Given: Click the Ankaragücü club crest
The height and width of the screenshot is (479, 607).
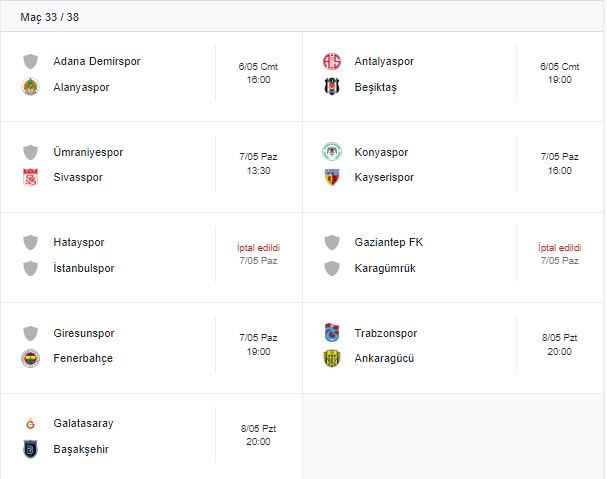Looking at the screenshot, I should click(x=331, y=358).
